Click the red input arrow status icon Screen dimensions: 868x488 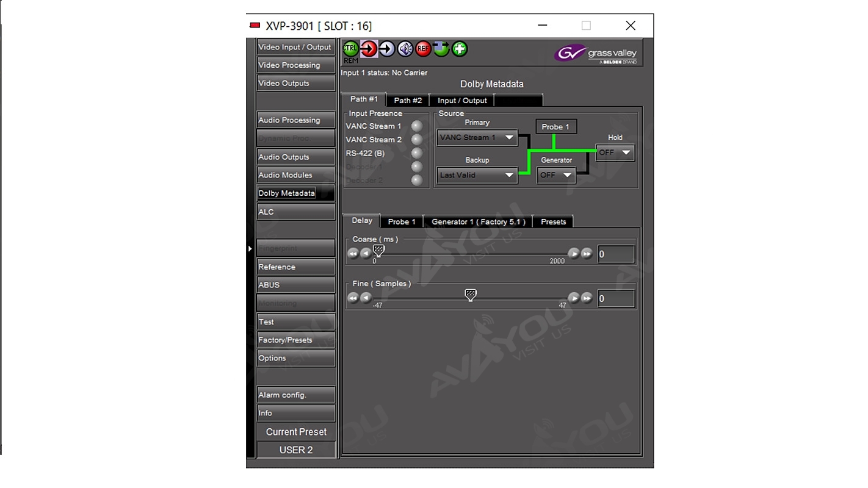tap(369, 49)
